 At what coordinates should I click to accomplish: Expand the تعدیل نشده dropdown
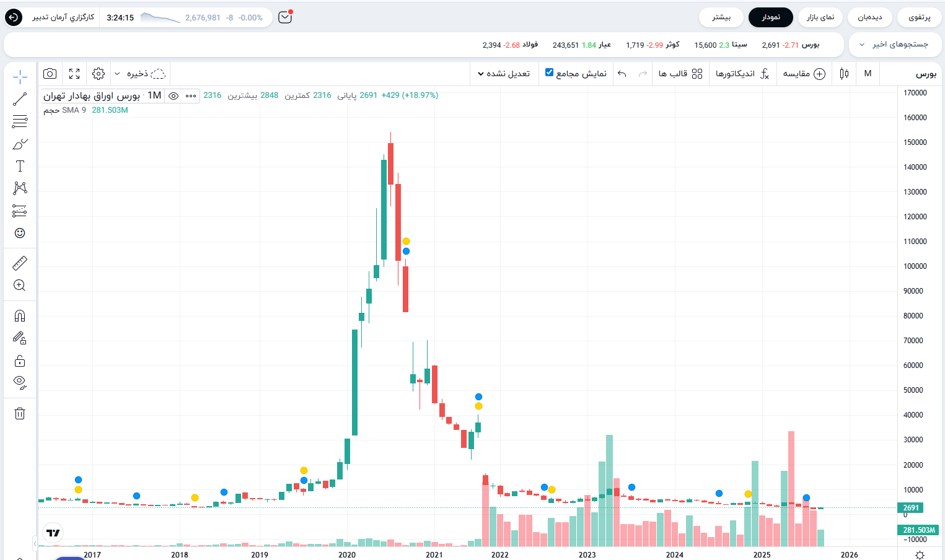coord(504,74)
